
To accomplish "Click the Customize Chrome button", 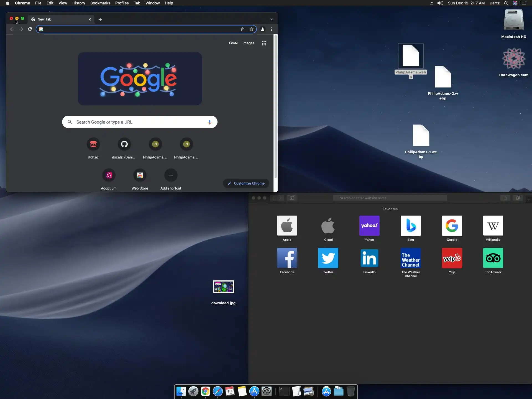I will click(246, 183).
